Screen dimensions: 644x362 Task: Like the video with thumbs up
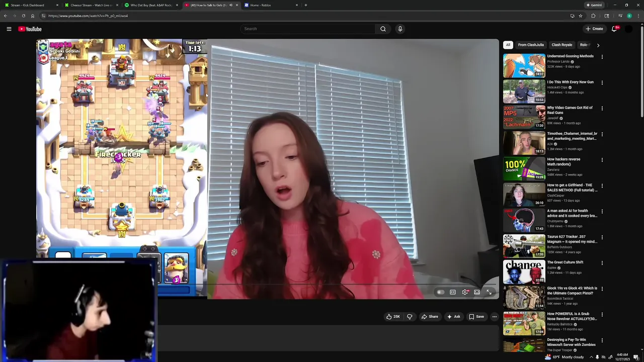click(393, 317)
